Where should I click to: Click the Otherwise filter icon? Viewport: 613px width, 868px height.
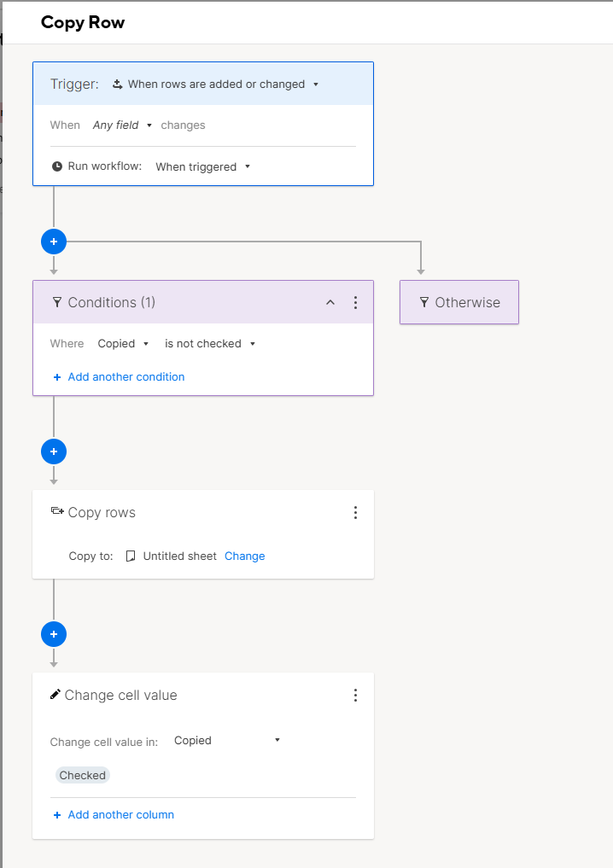[x=424, y=302]
